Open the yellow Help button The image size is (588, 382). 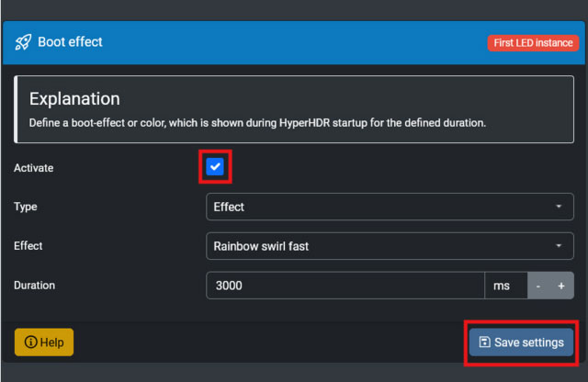44,343
